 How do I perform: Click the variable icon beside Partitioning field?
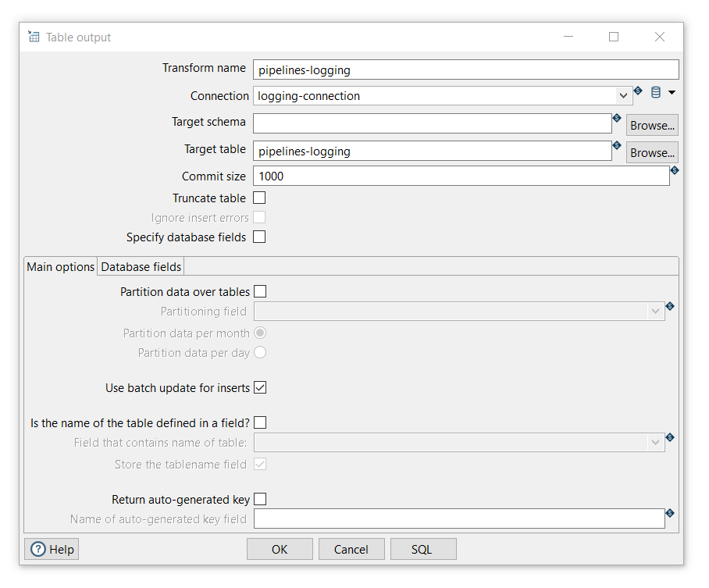click(x=670, y=306)
